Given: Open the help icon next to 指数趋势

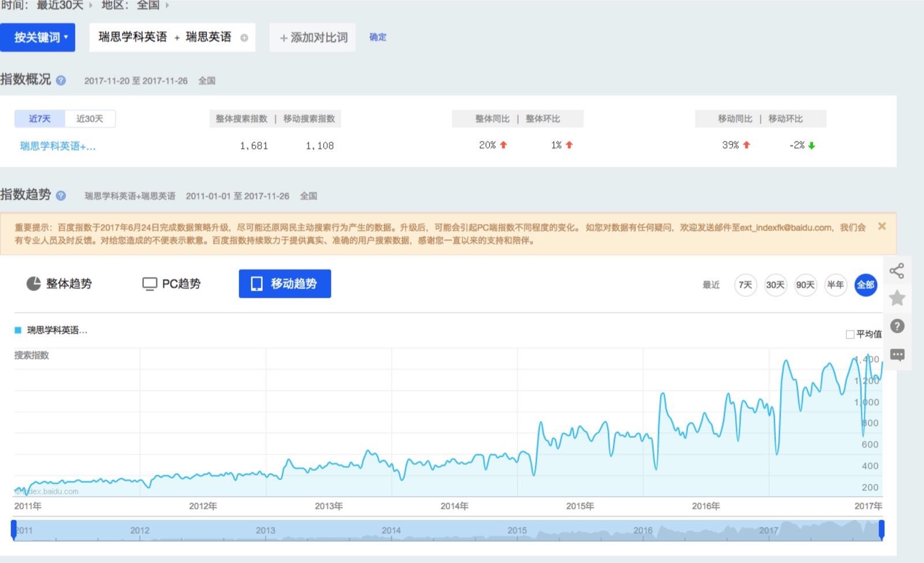Looking at the screenshot, I should [61, 196].
